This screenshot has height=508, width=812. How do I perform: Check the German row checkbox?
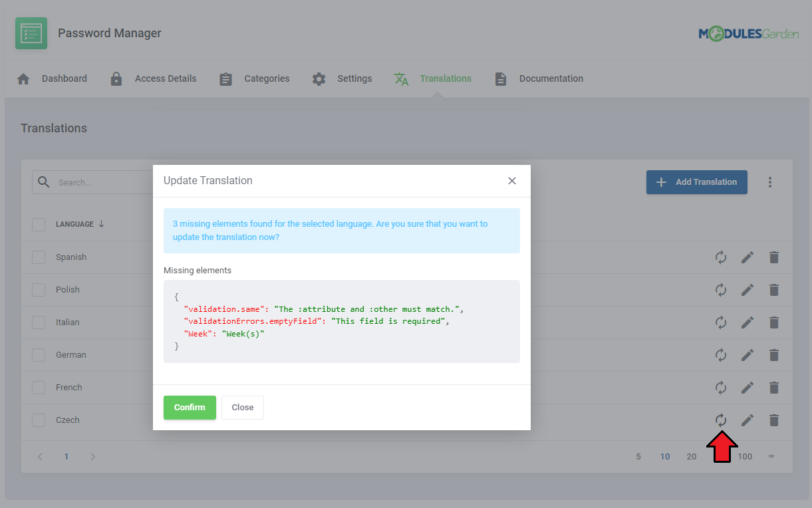coord(39,355)
